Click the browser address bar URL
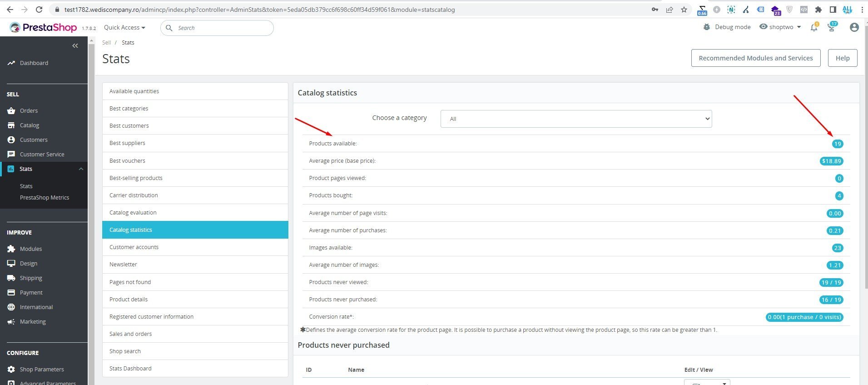This screenshot has width=868, height=385. [x=259, y=10]
